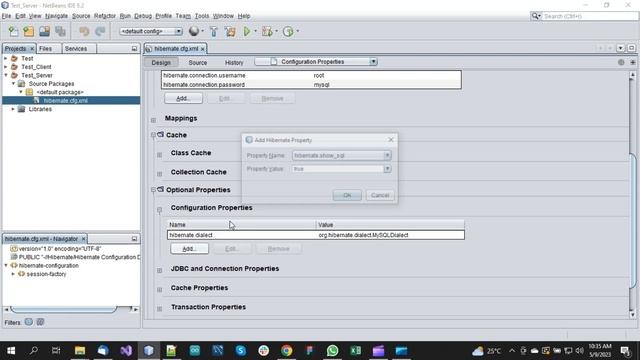The height and width of the screenshot is (360, 640).
Task: Click the globe browser icon in toolbar
Action: coord(194,31)
